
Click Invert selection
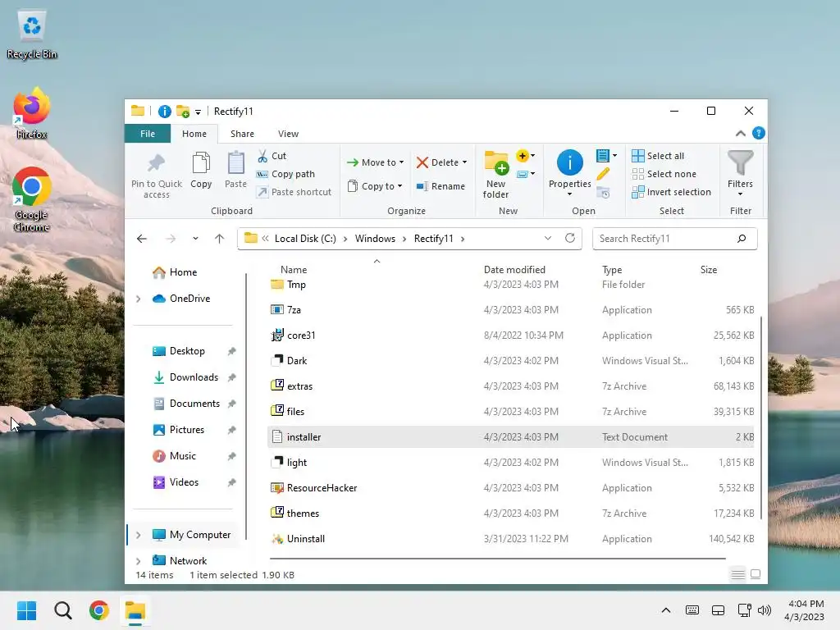tap(671, 192)
